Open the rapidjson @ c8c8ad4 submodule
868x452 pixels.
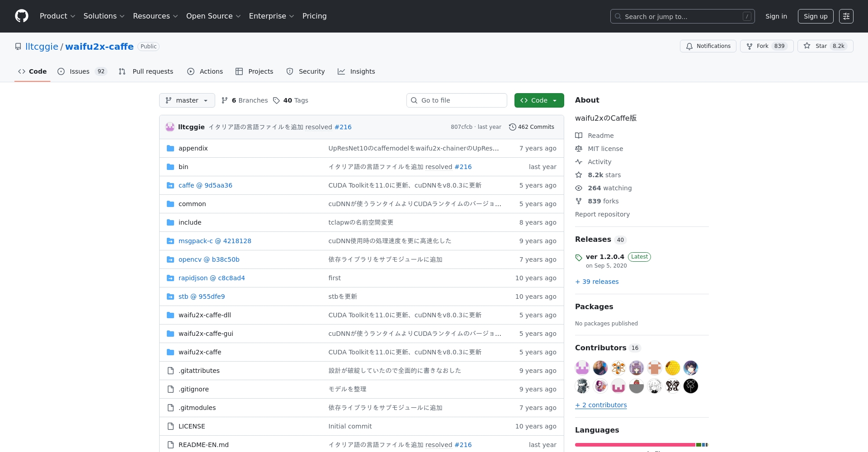click(212, 278)
